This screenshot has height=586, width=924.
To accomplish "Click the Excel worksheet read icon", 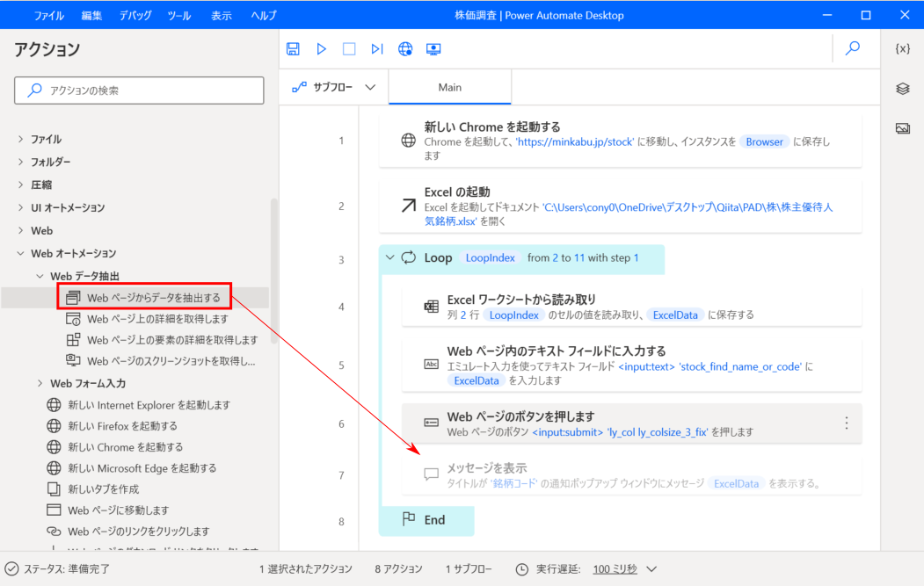I will pyautogui.click(x=432, y=307).
